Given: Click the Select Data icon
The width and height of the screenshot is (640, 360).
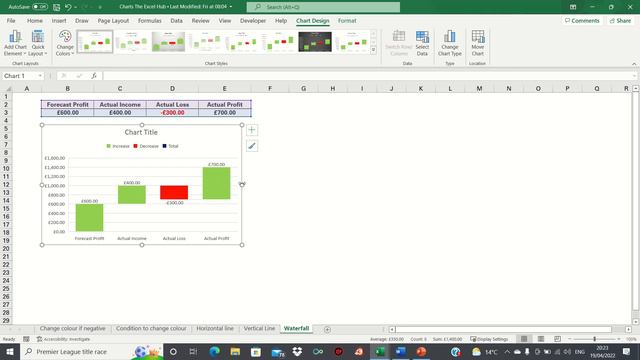Looking at the screenshot, I should point(422,43).
